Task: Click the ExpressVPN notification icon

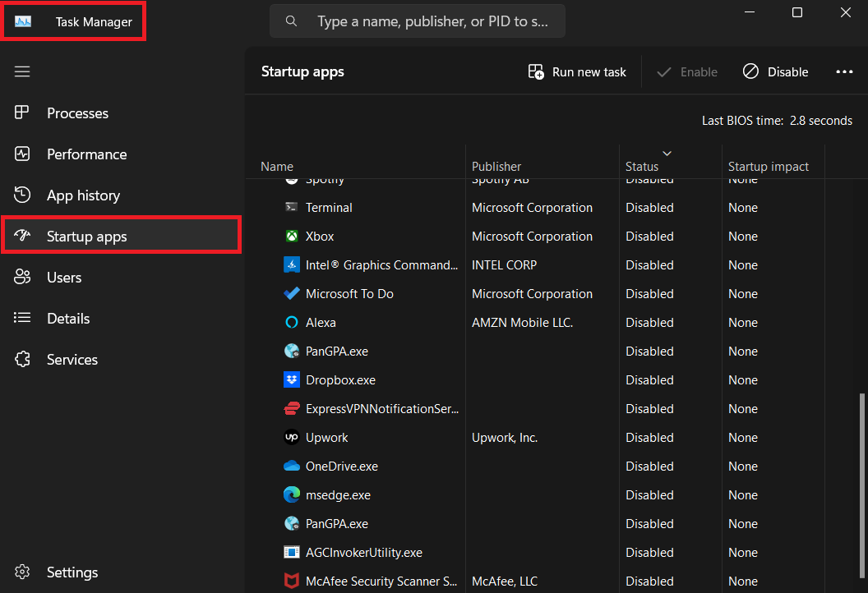Action: coord(291,408)
